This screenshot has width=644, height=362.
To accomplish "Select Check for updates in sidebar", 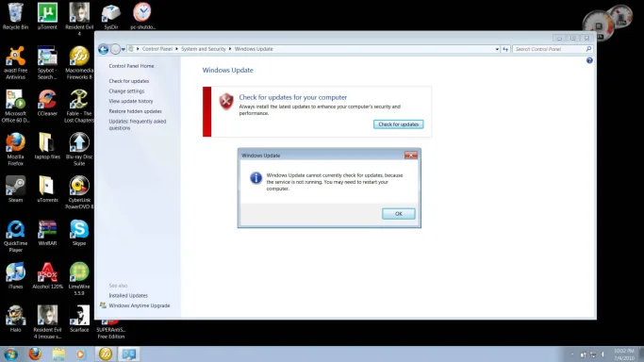I will click(x=129, y=81).
